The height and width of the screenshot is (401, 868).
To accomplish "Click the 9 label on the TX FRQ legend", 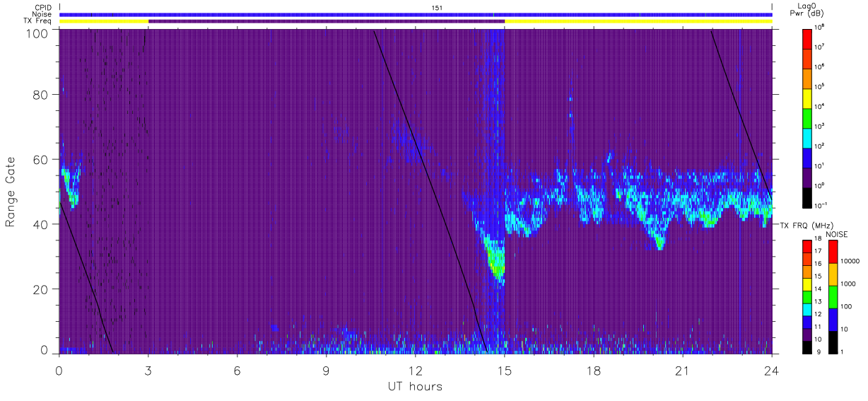I will click(819, 351).
